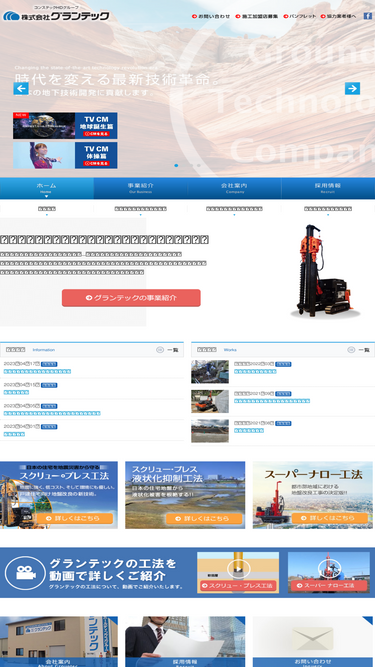Click 詳しくはこちら on スーパーナロー工法 banner

click(330, 518)
